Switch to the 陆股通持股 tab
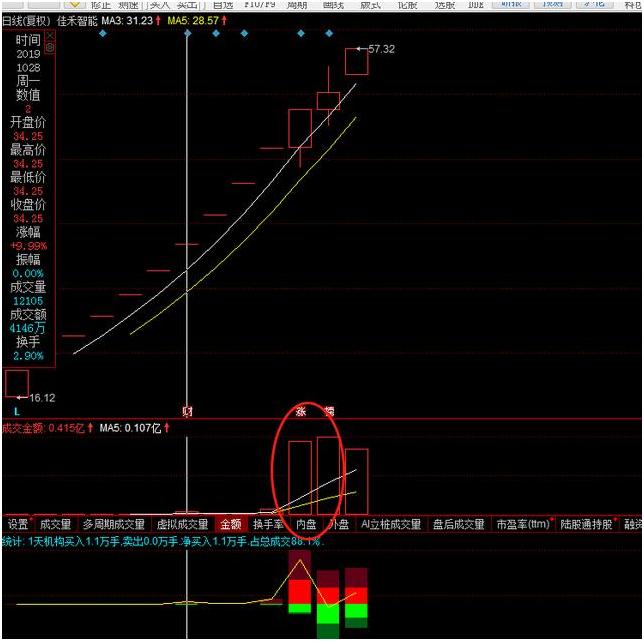The width and height of the screenshot is (644, 641). [586, 524]
